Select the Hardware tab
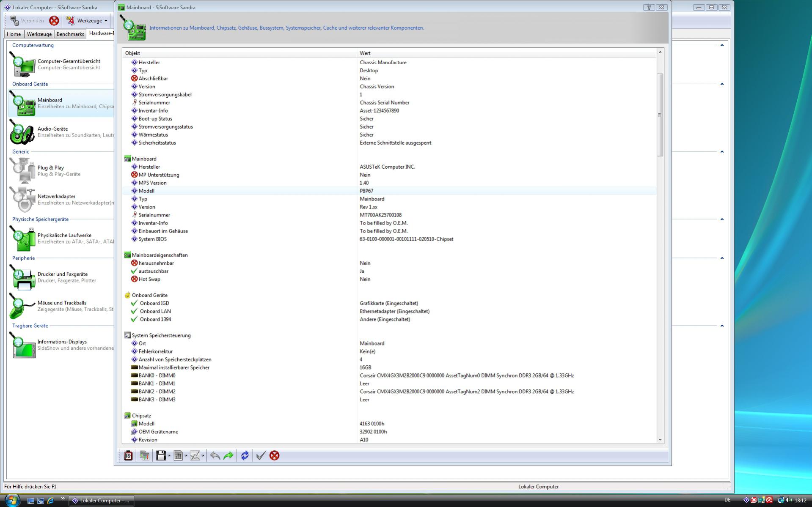The width and height of the screenshot is (812, 507). pos(101,33)
